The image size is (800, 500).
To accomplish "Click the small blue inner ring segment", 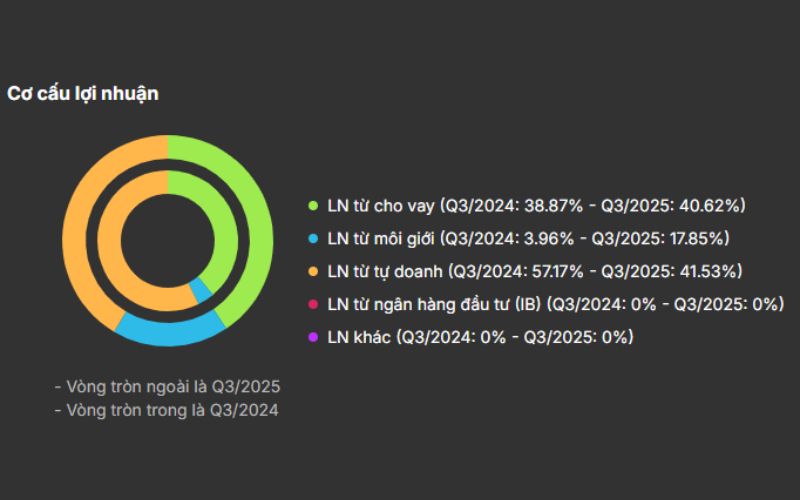I will (x=201, y=291).
